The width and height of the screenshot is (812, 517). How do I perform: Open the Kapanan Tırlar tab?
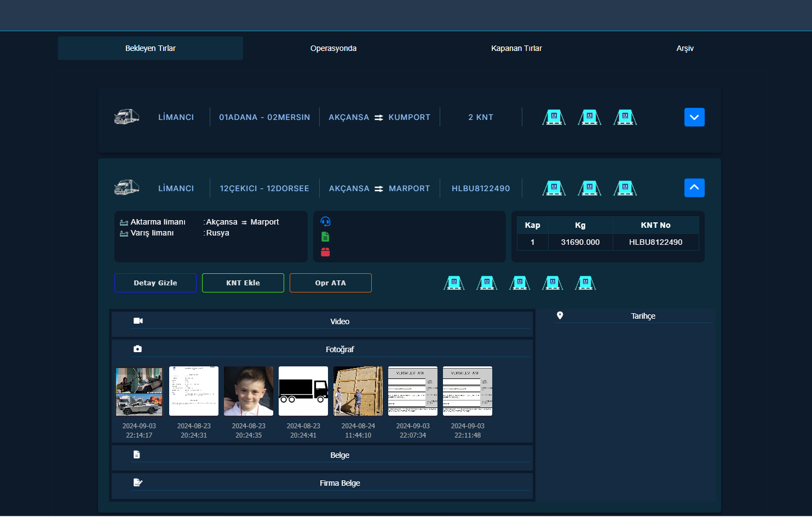[x=516, y=48]
